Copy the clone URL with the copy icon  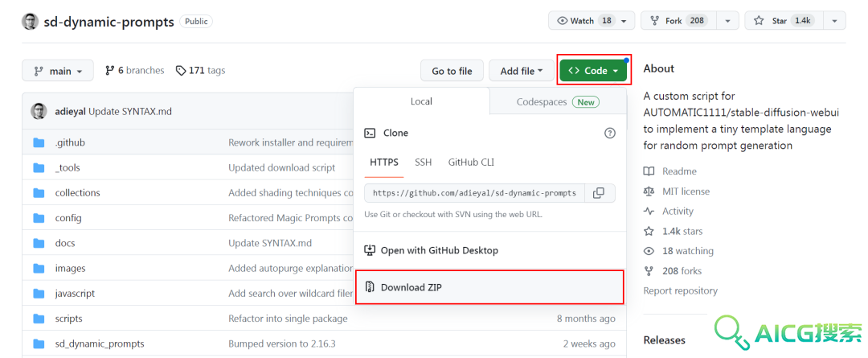599,193
